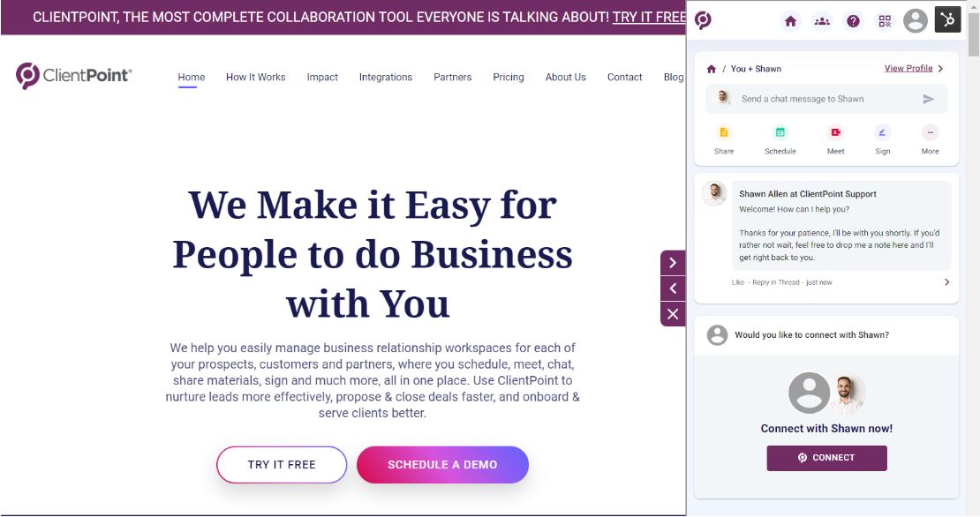Click the Would you like to connect with Shawn? text
Image resolution: width=980 pixels, height=517 pixels.
(812, 335)
